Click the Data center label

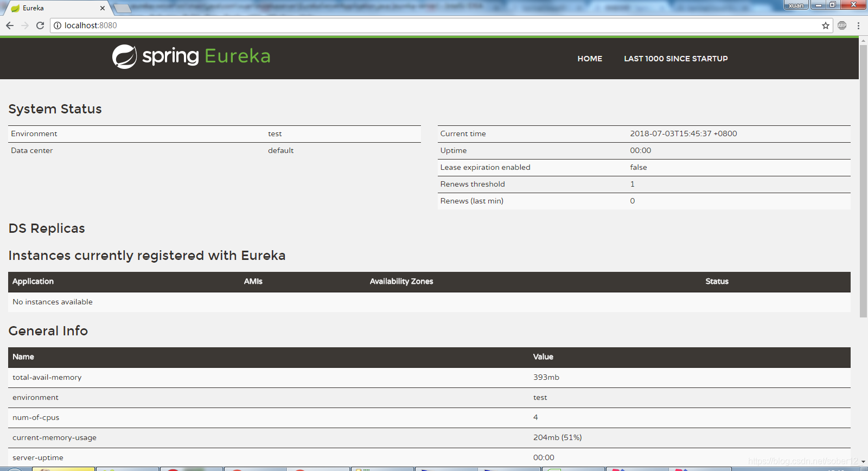pyautogui.click(x=32, y=150)
